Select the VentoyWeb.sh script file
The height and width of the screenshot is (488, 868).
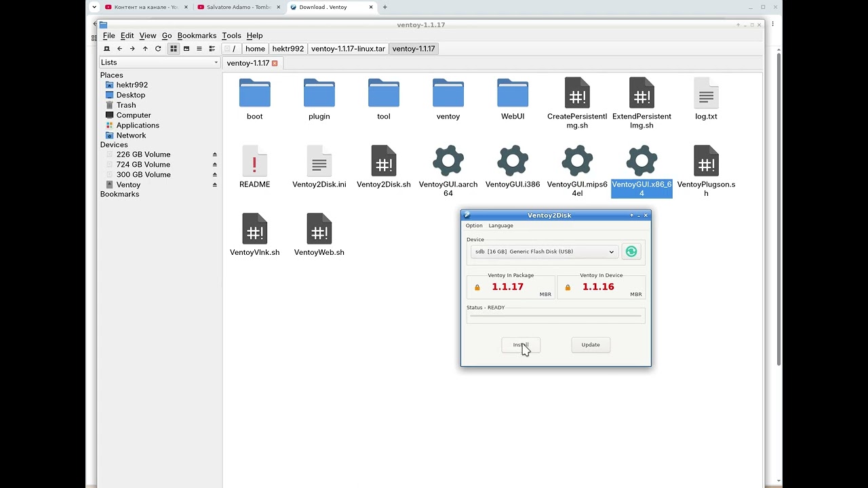tap(319, 235)
